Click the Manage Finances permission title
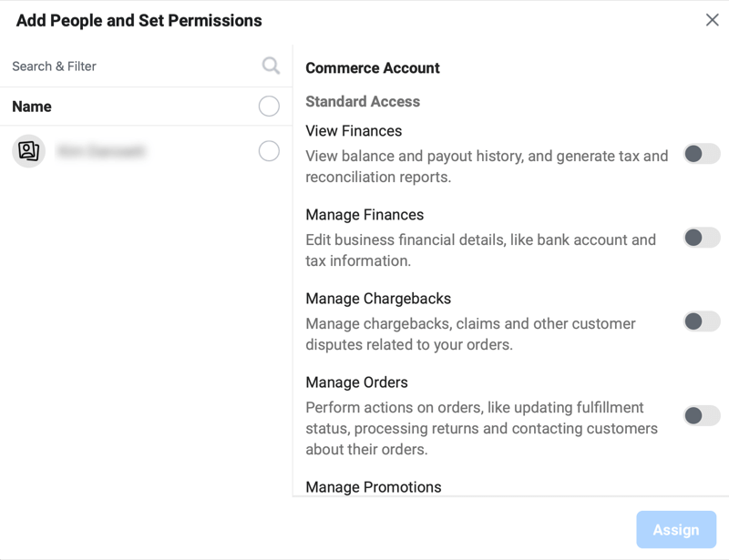The width and height of the screenshot is (729, 560). 364,215
